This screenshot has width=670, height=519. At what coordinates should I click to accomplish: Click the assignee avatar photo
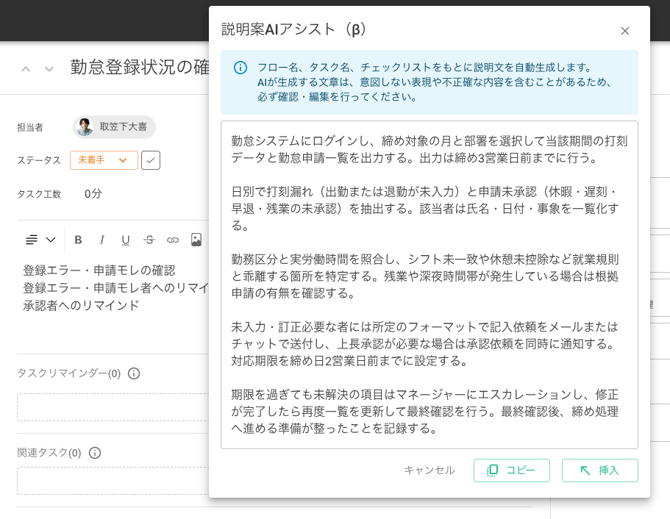85,127
